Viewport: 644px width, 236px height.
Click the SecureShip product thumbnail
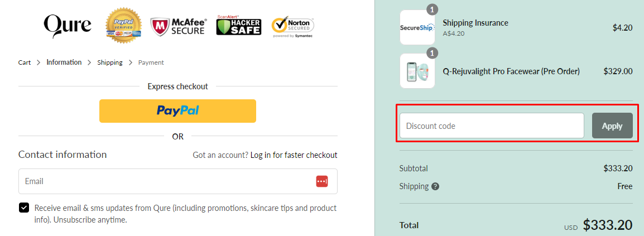(x=417, y=27)
